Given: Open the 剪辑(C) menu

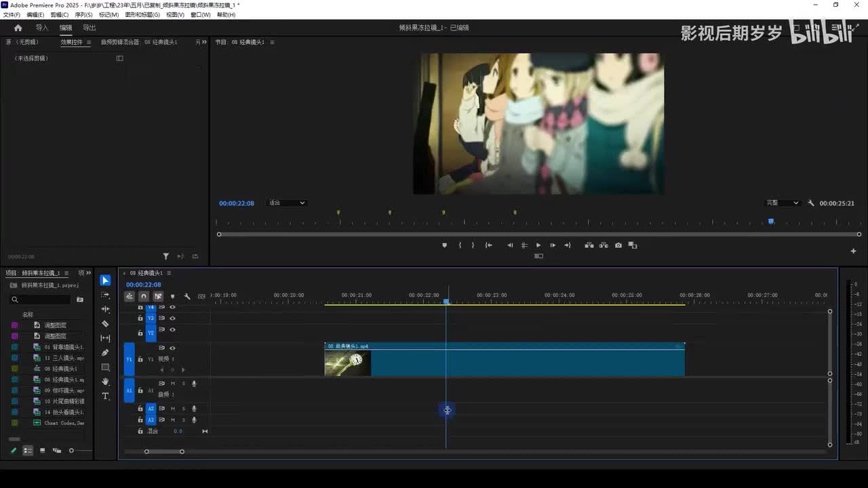Looking at the screenshot, I should click(x=60, y=14).
